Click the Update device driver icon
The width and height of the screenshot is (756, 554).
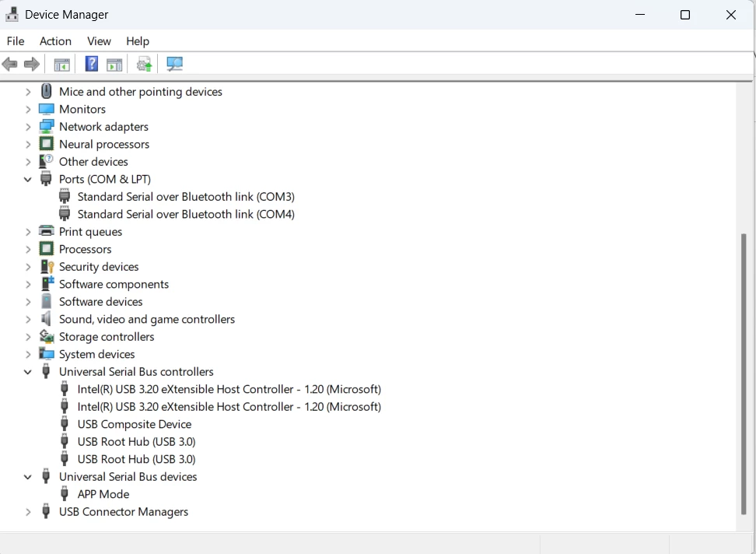click(x=144, y=64)
